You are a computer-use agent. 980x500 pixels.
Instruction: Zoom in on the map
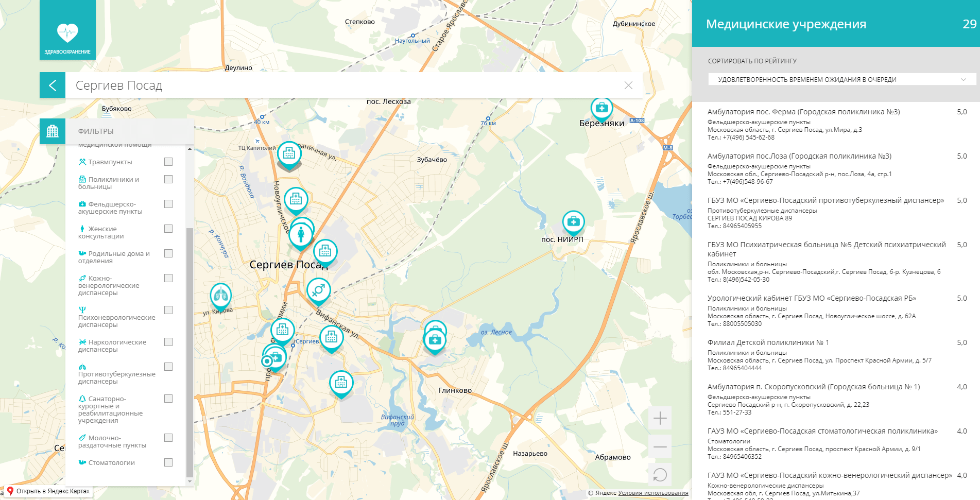point(660,419)
